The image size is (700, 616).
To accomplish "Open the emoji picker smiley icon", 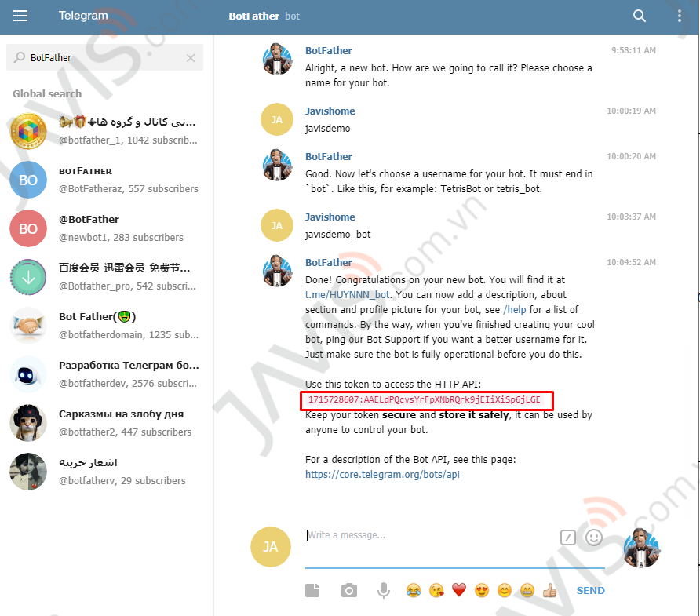I will pyautogui.click(x=594, y=538).
